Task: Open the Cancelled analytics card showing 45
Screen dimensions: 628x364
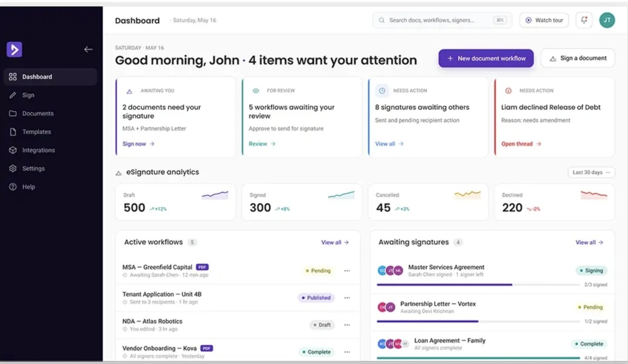Action: point(428,202)
